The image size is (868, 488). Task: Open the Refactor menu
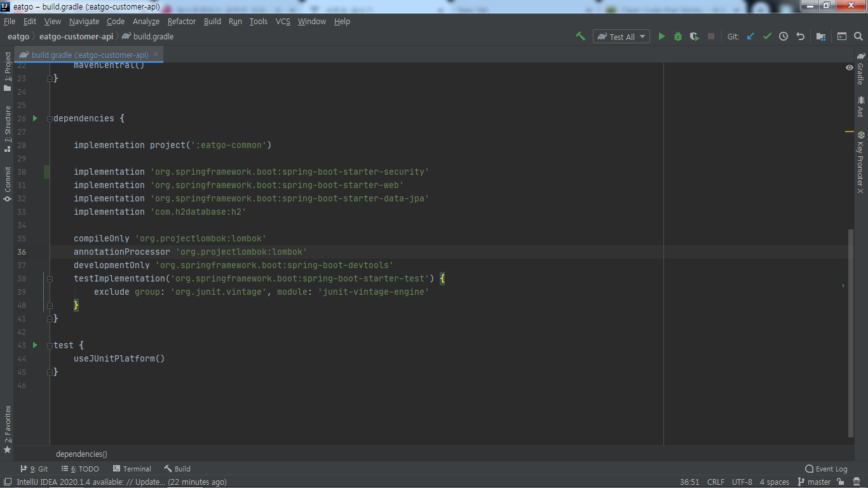pos(182,21)
